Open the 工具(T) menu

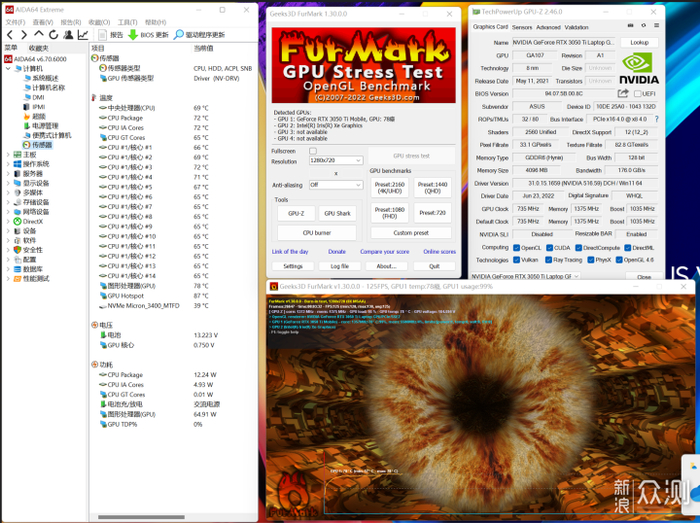tap(127, 22)
